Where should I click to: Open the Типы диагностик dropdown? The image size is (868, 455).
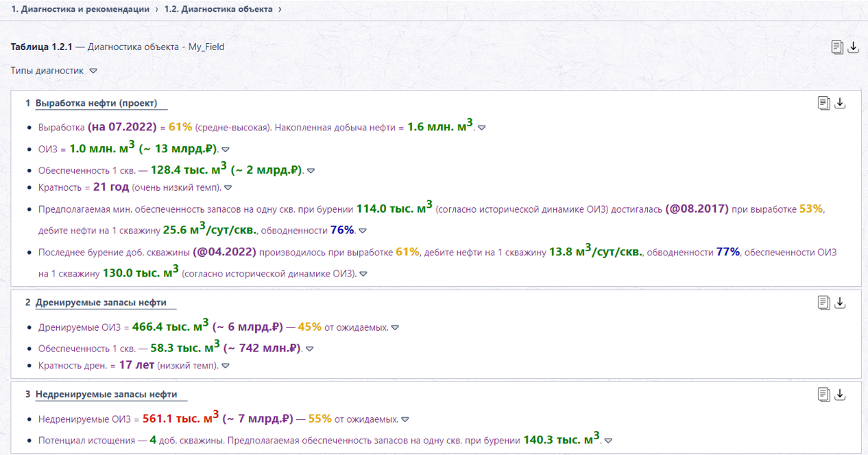coord(93,71)
